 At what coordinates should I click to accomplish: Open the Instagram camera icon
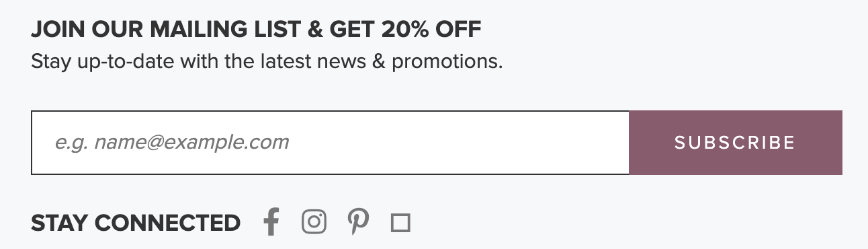[314, 221]
